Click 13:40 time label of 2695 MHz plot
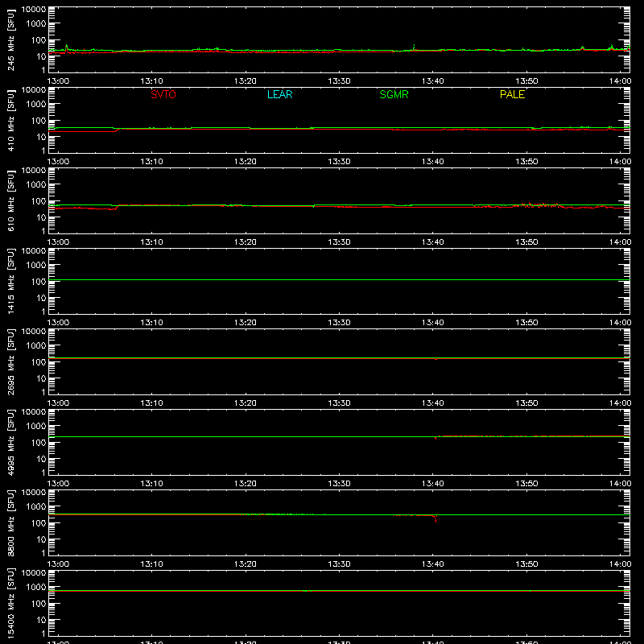 pyautogui.click(x=432, y=403)
